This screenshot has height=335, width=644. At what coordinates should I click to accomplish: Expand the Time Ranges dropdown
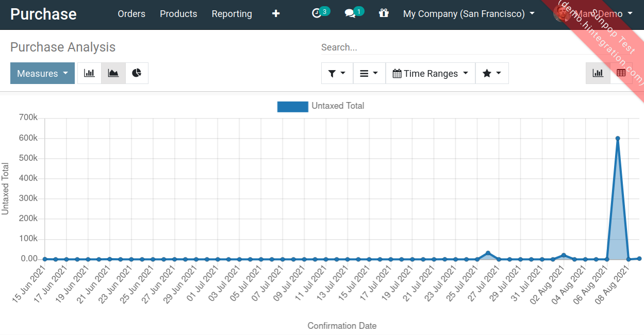(431, 73)
